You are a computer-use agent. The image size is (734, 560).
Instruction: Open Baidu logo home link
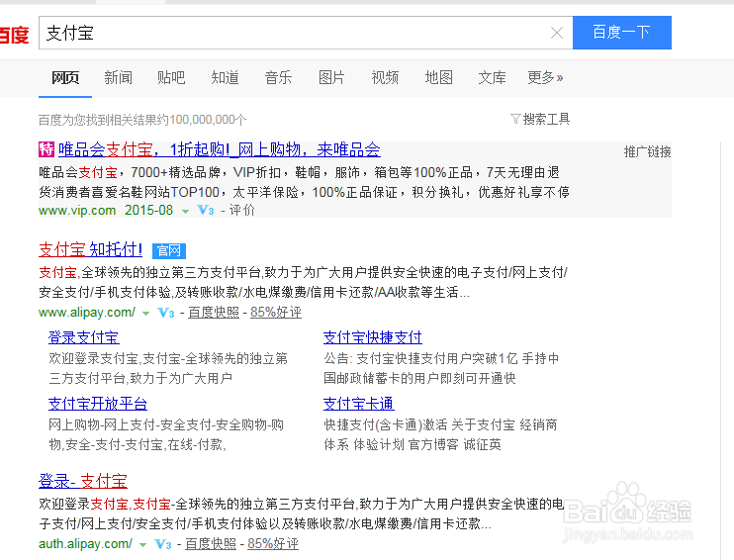(14, 35)
